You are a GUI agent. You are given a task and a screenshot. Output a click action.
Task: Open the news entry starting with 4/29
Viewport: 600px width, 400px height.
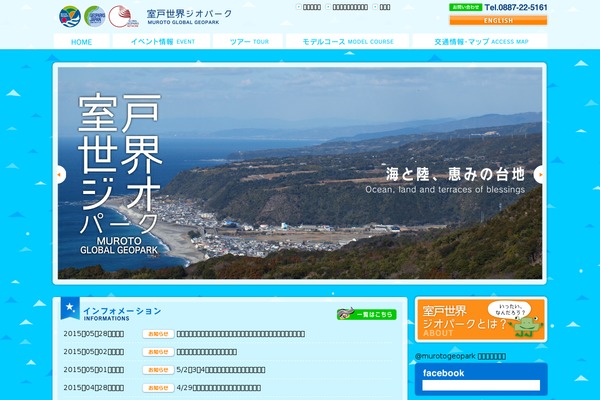point(218,388)
